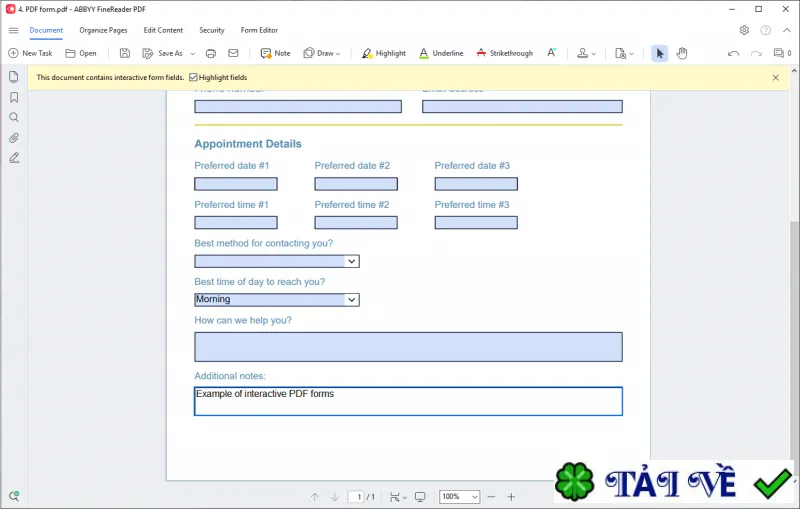The height and width of the screenshot is (509, 800).
Task: Click Preferred time #2 field
Action: [356, 222]
